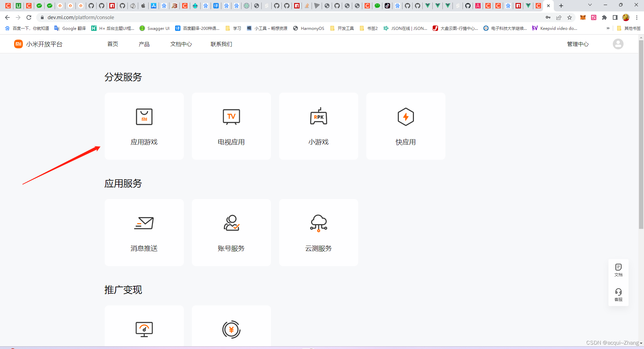Open a new browser tab
The height and width of the screenshot is (349, 644).
point(561,6)
